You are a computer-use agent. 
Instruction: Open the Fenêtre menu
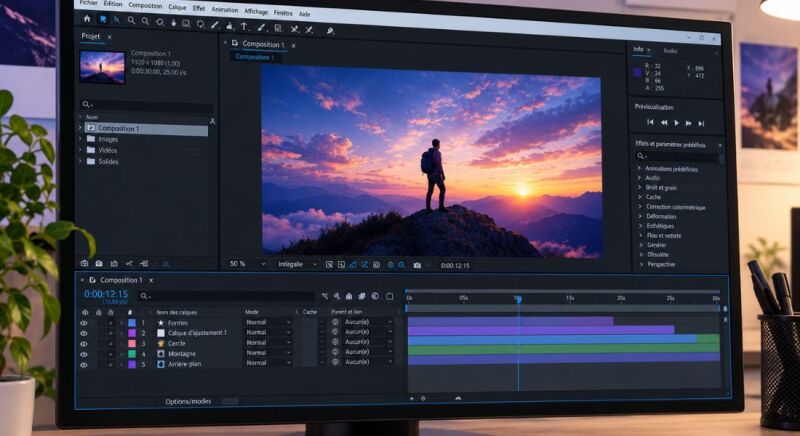click(283, 13)
